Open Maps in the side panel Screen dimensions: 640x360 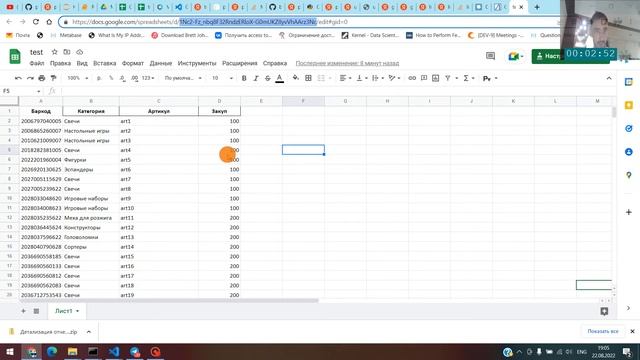(x=629, y=175)
